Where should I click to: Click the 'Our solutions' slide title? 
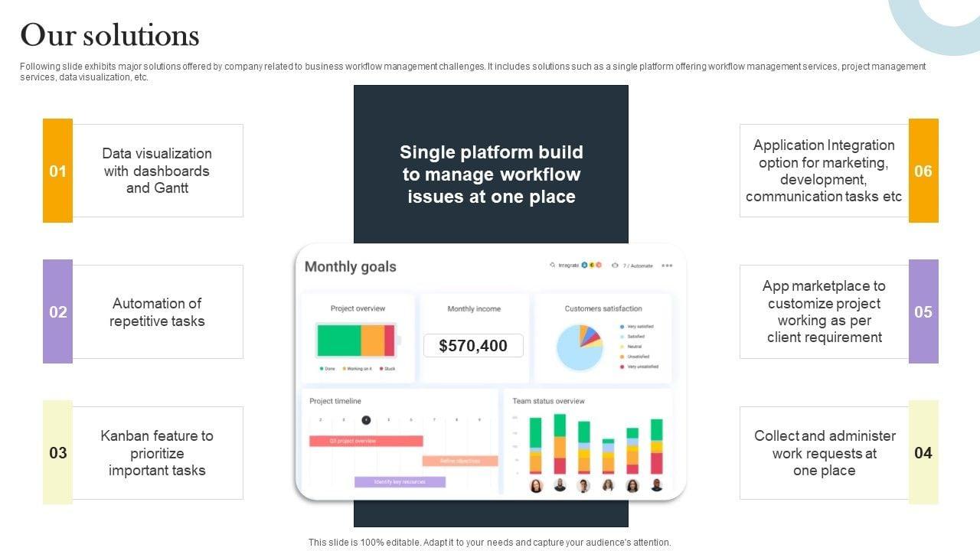click(109, 35)
